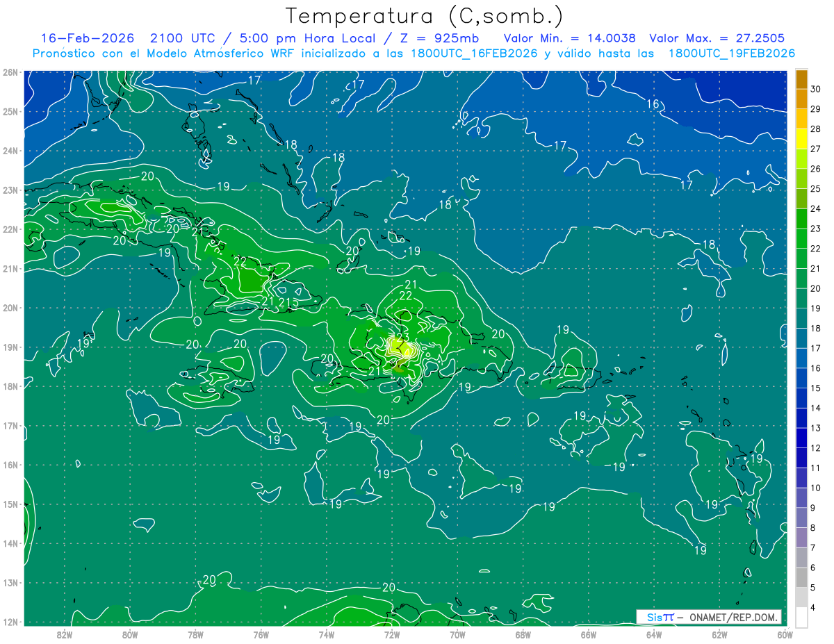
Task: Click the "2100 UTC" time text
Action: [183, 38]
